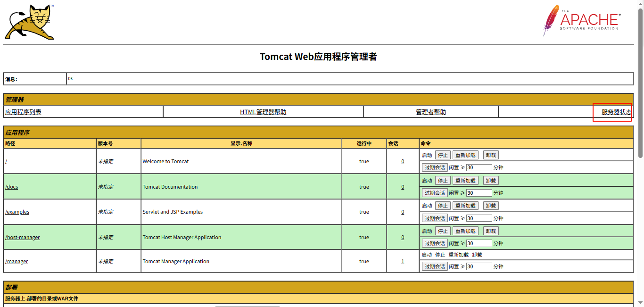Open the 管理者帮助 page
The height and width of the screenshot is (307, 644).
point(430,112)
